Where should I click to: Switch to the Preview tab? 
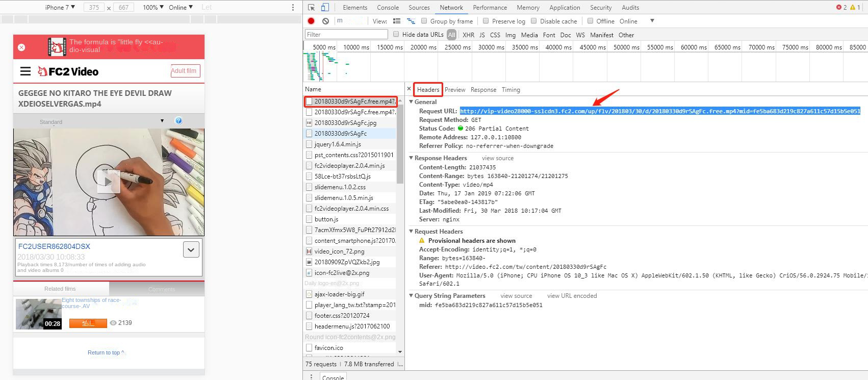[455, 89]
